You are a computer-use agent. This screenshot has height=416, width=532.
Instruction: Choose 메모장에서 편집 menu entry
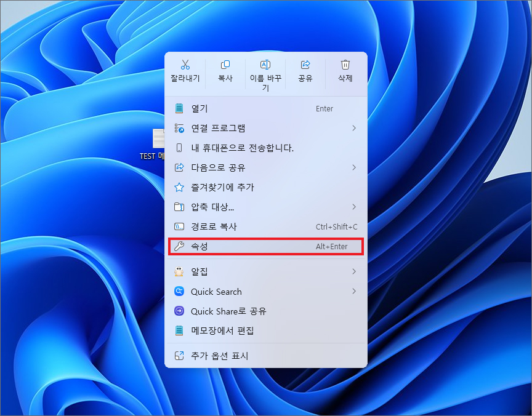pyautogui.click(x=265, y=330)
